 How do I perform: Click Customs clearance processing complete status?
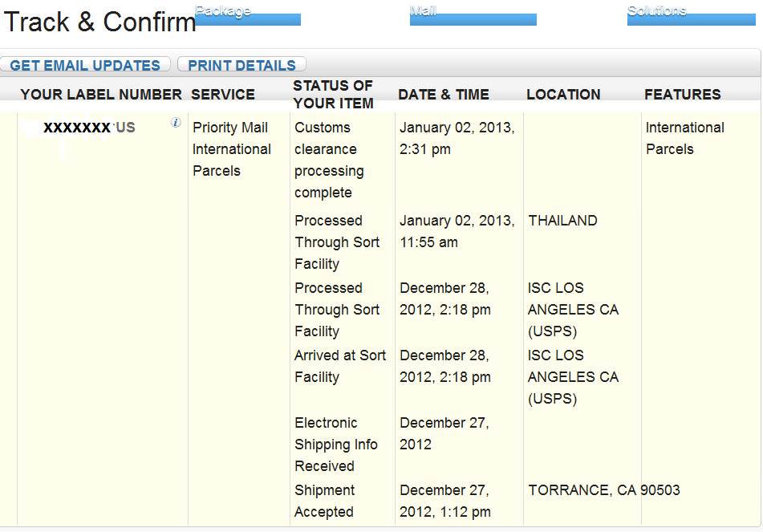coord(329,160)
